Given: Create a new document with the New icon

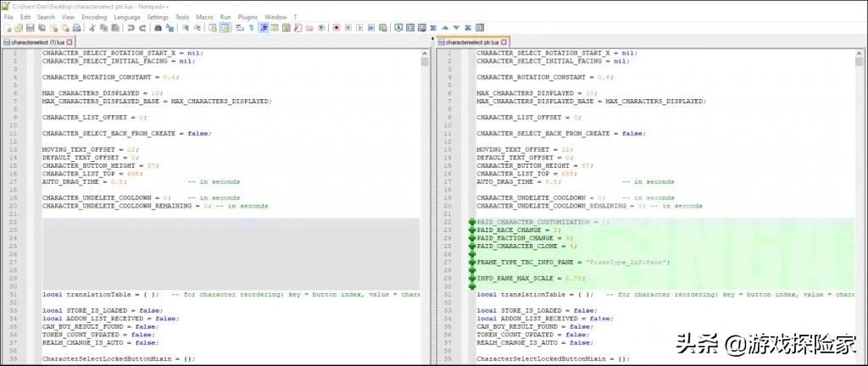Looking at the screenshot, I should (7, 28).
